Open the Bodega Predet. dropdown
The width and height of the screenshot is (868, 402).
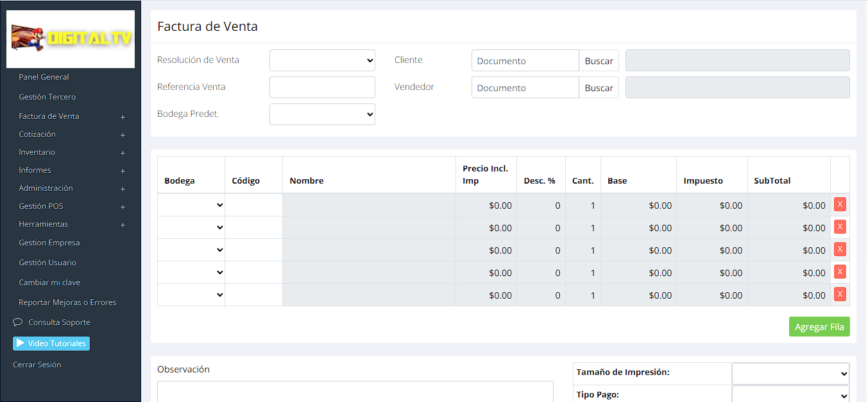click(322, 114)
